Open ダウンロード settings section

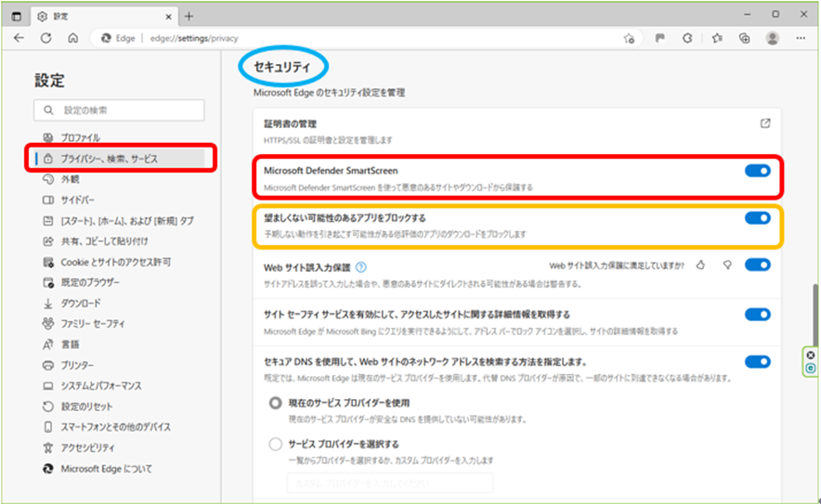coord(81,303)
